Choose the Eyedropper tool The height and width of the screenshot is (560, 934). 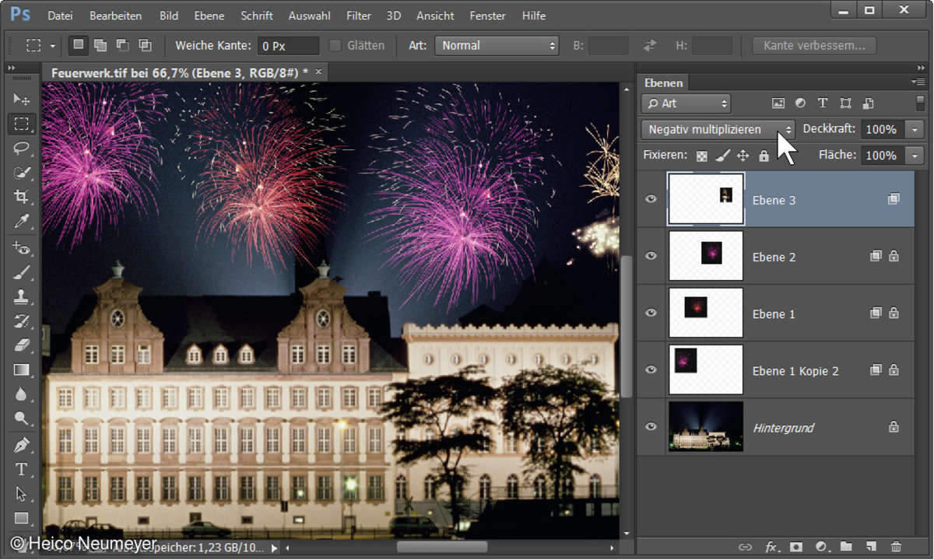(21, 222)
